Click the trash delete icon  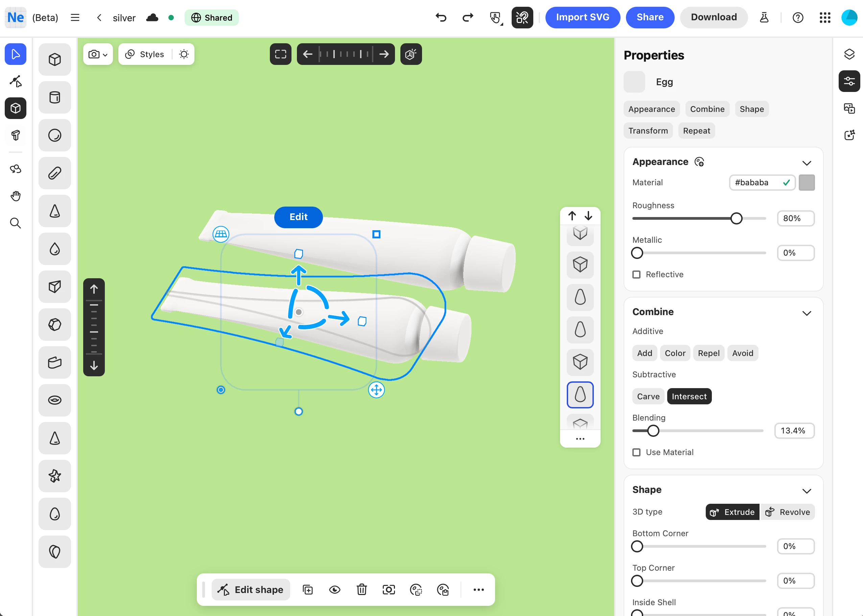[x=361, y=589]
